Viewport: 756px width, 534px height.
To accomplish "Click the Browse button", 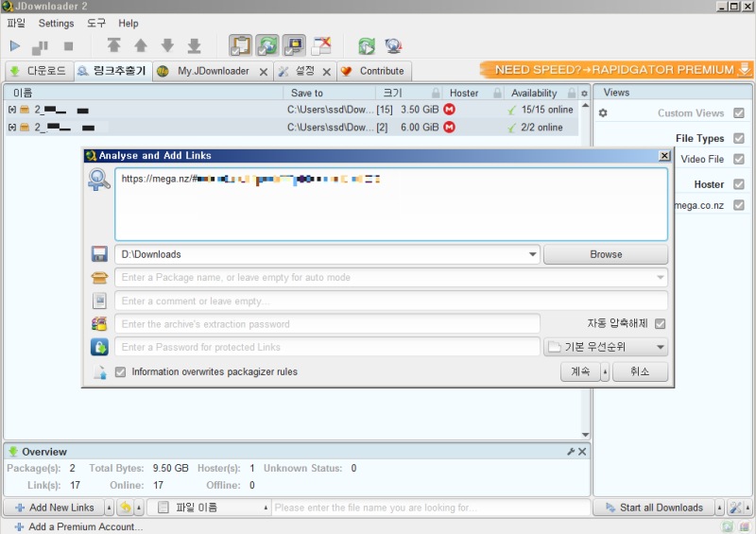I will pyautogui.click(x=606, y=254).
